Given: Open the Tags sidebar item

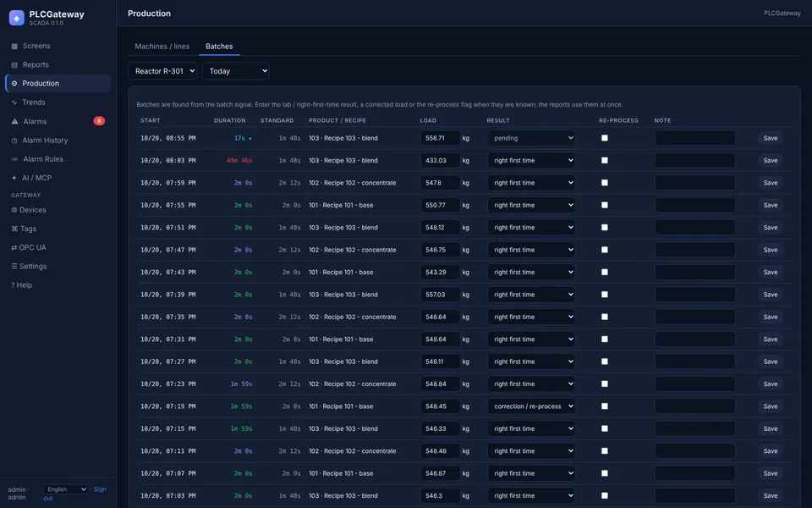Looking at the screenshot, I should pos(58,229).
